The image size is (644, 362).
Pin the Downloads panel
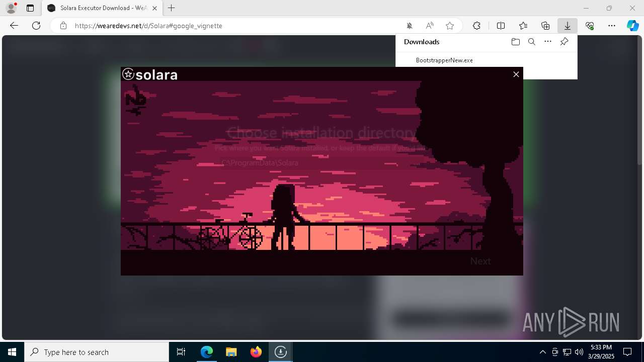coord(564,42)
